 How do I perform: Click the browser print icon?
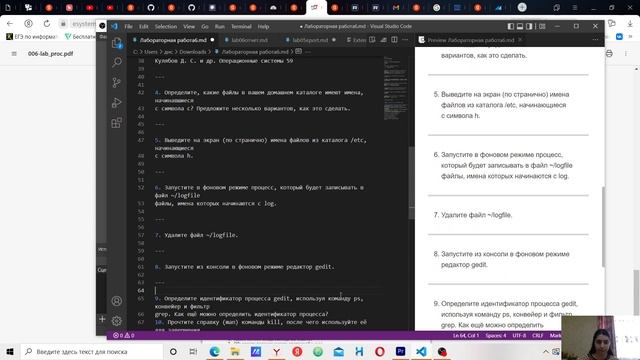tap(609, 53)
